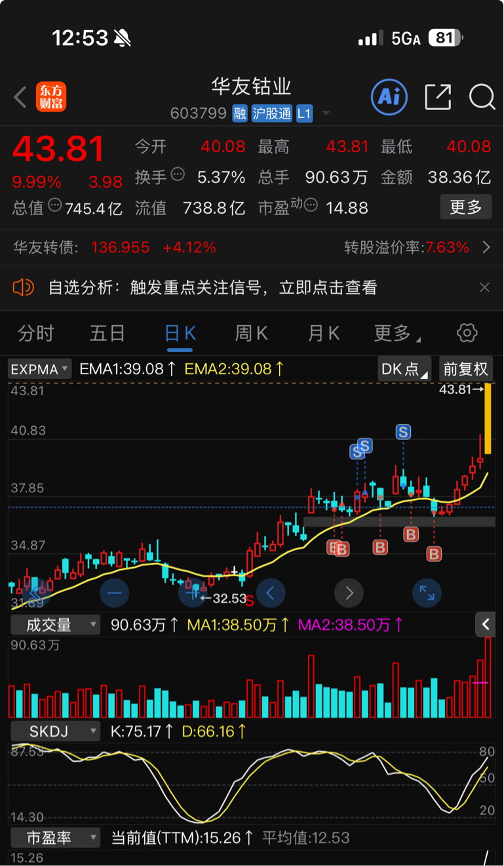
Task: Open 自选分析 signal notice
Action: coord(213,287)
